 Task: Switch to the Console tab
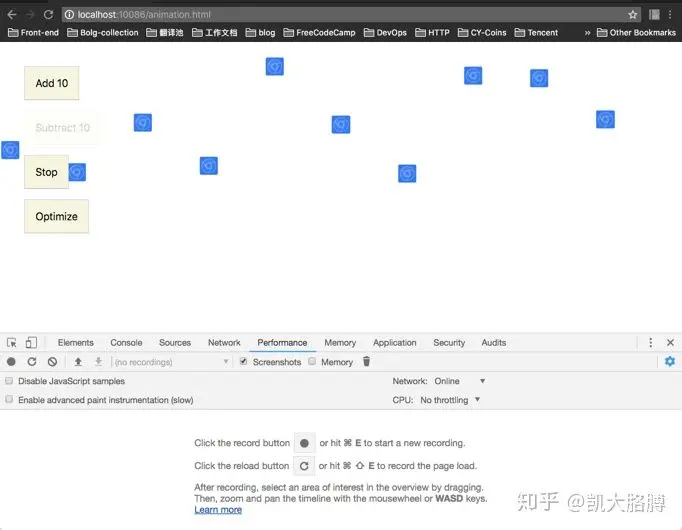(126, 343)
